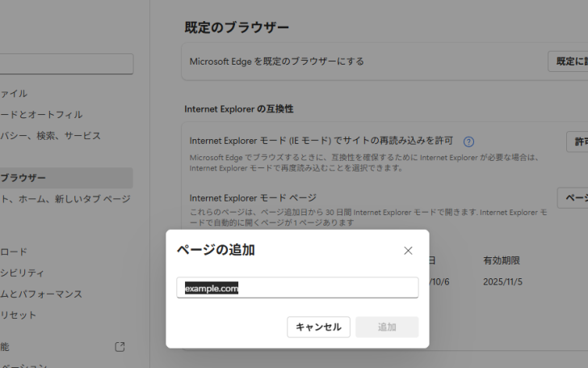The image size is (588, 368).
Task: Close the ページの追加 dialog with X
Action: point(408,251)
